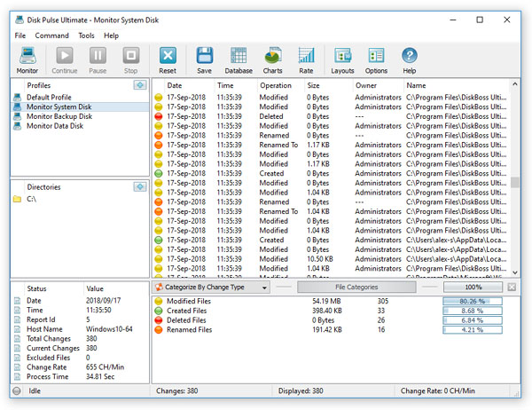
Task: Open the Layouts toolbar icon
Action: pos(342,56)
